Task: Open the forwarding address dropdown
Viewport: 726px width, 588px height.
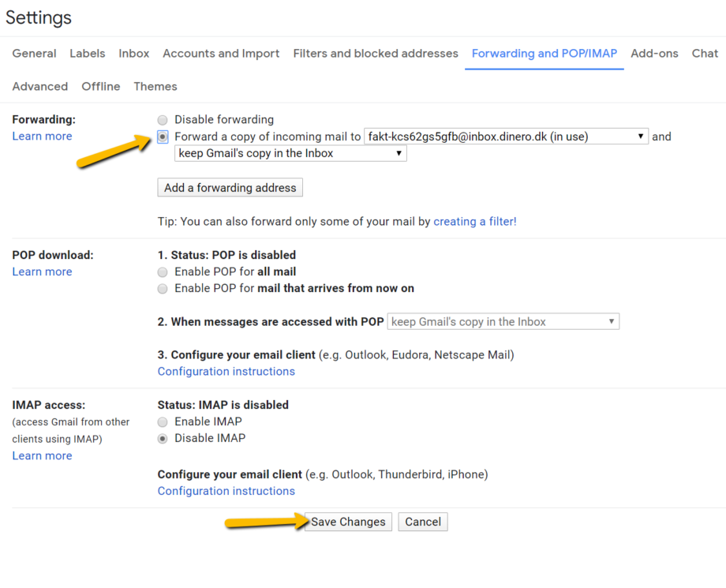Action: pyautogui.click(x=506, y=137)
